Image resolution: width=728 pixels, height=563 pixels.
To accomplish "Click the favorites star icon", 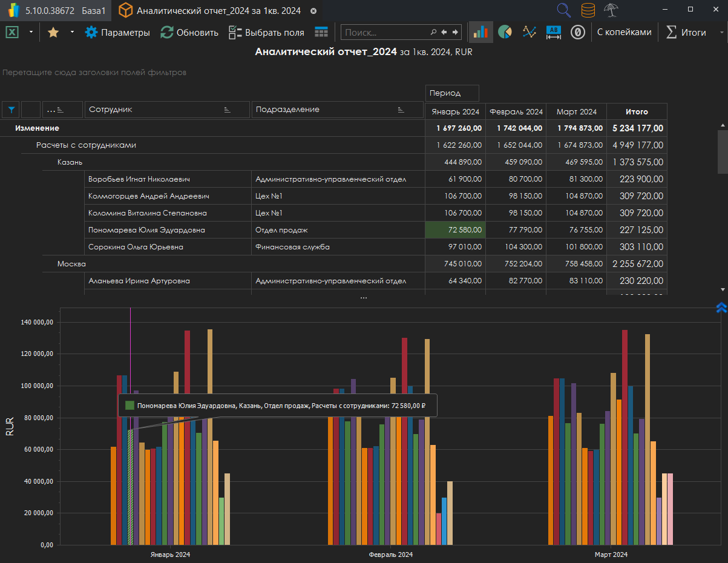I will tap(53, 33).
